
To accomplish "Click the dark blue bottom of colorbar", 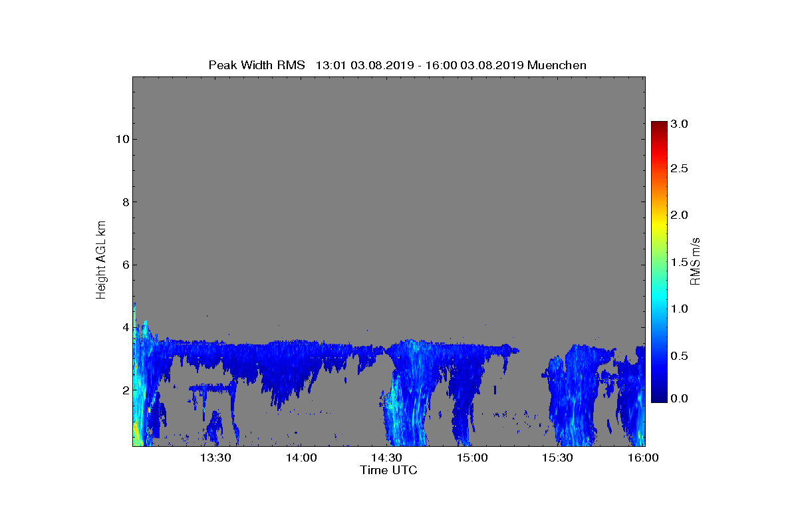I will coord(659,397).
